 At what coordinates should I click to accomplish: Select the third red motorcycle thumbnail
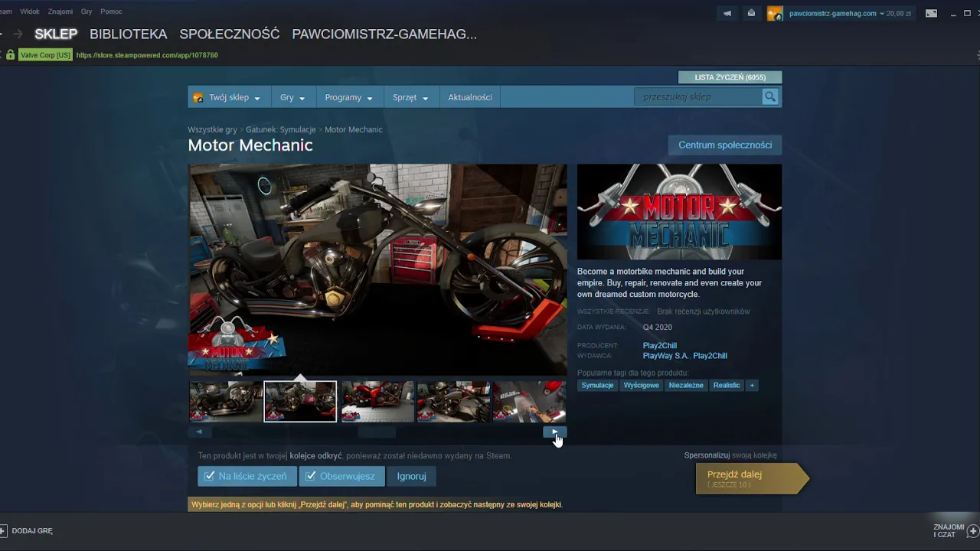(377, 401)
